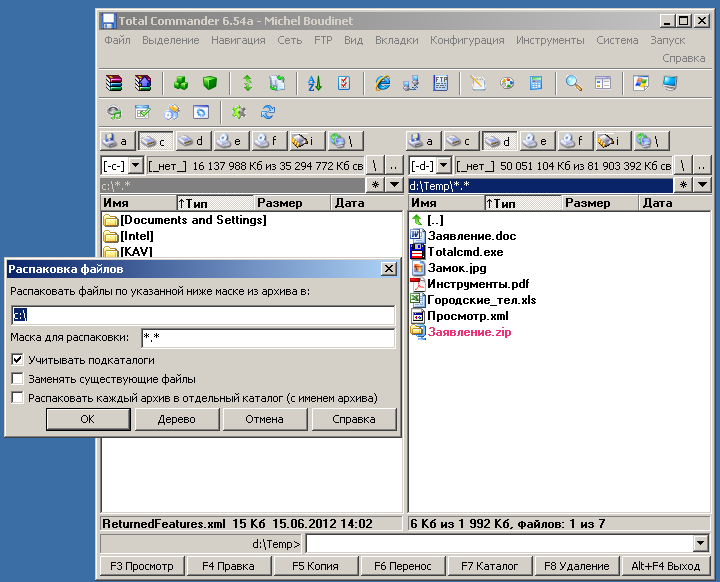Screen dimensions: 720x582
Task: Open the Справка menu
Action: 683,58
